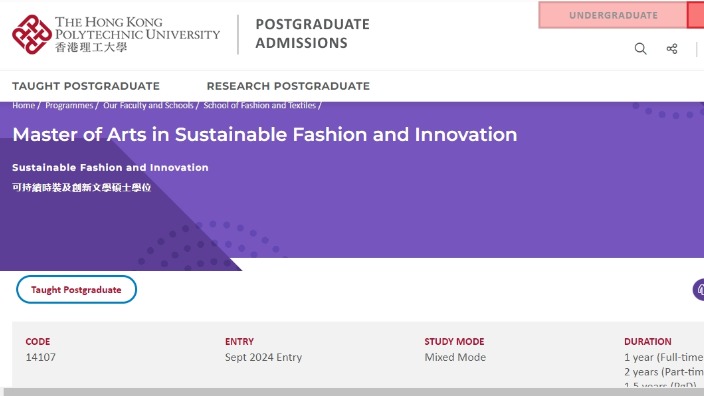Click the PolyU logo emblem
This screenshot has width=704, height=396.
[32, 35]
